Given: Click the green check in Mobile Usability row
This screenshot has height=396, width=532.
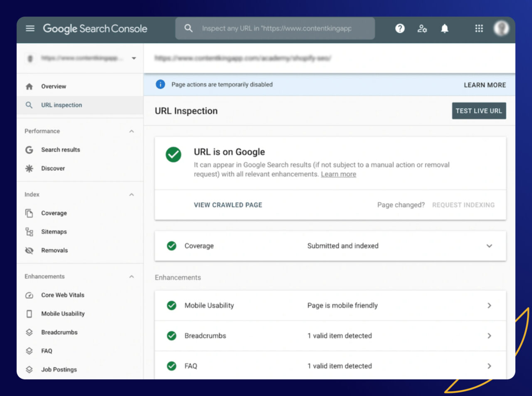Looking at the screenshot, I should pos(171,305).
